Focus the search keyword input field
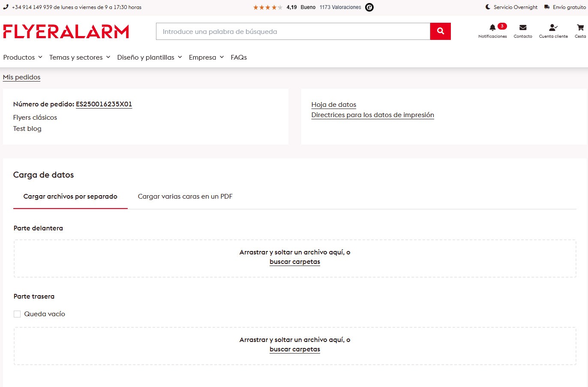 click(x=293, y=32)
